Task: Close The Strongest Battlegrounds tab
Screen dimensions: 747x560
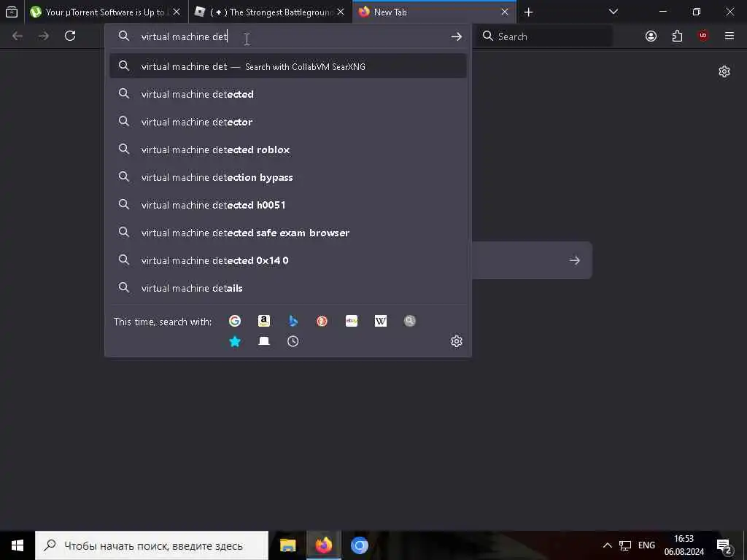Action: coord(341,12)
